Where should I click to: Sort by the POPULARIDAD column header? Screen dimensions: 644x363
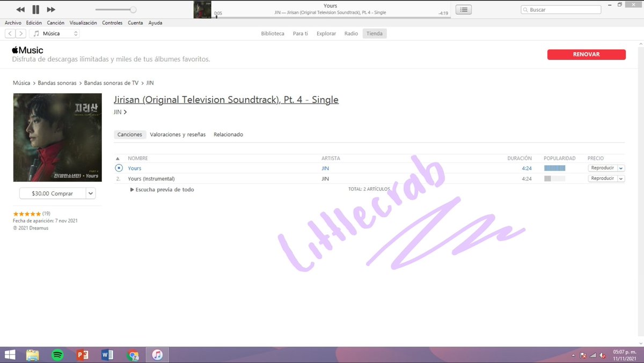click(x=559, y=158)
